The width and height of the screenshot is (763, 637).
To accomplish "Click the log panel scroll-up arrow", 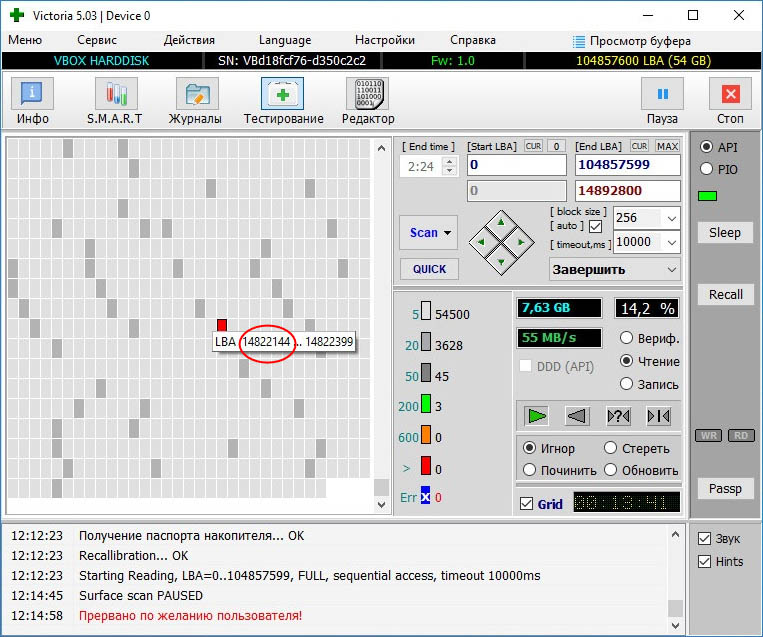I will click(675, 535).
